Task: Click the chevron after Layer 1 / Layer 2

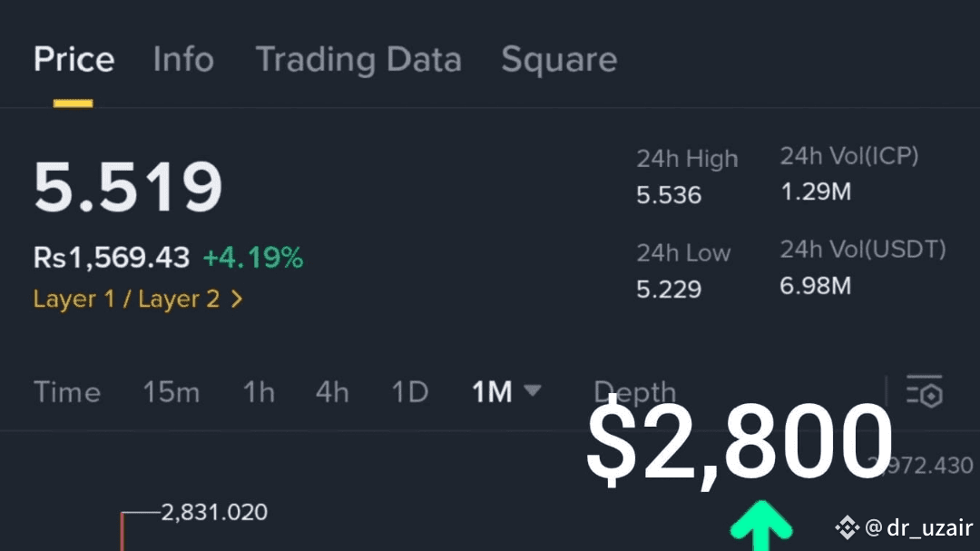Action: point(236,299)
